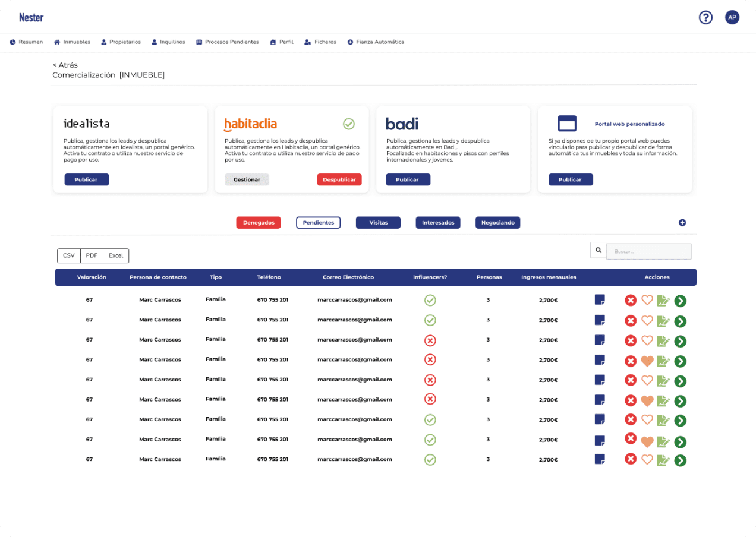Click the idealista logo

[x=87, y=124]
